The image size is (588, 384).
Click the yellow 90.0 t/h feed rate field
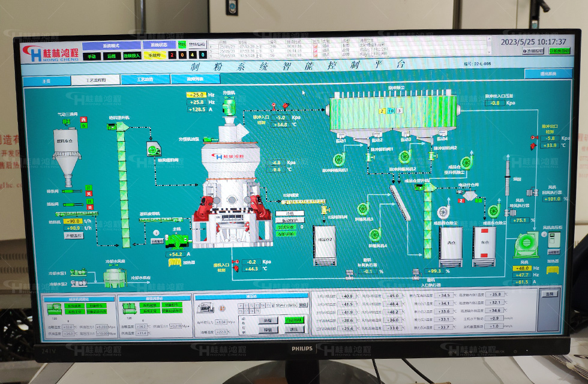72,221
